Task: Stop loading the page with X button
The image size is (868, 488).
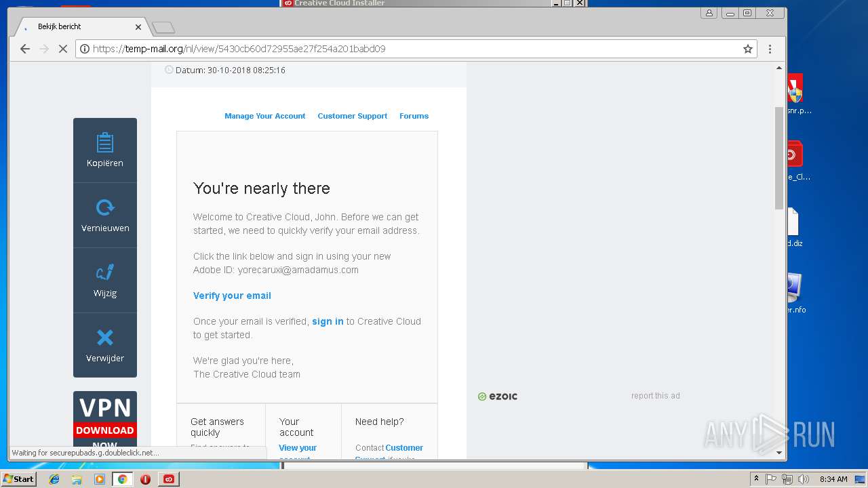Action: click(63, 49)
